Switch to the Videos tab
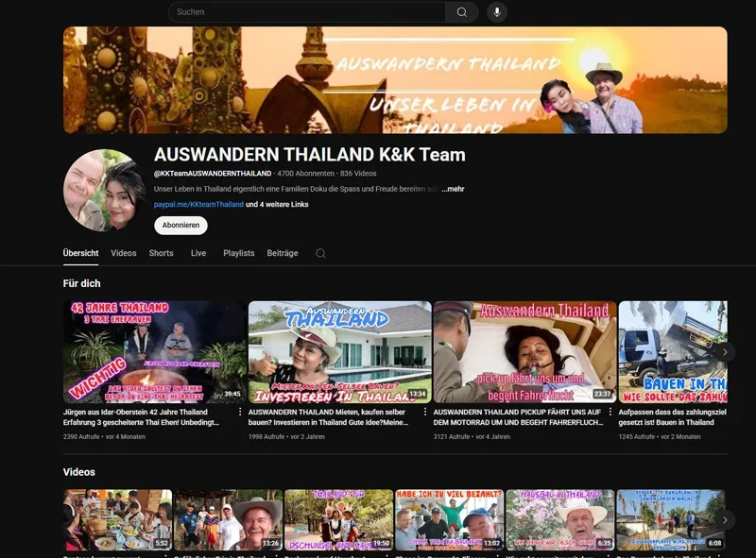Image resolution: width=756 pixels, height=558 pixels. tap(124, 253)
